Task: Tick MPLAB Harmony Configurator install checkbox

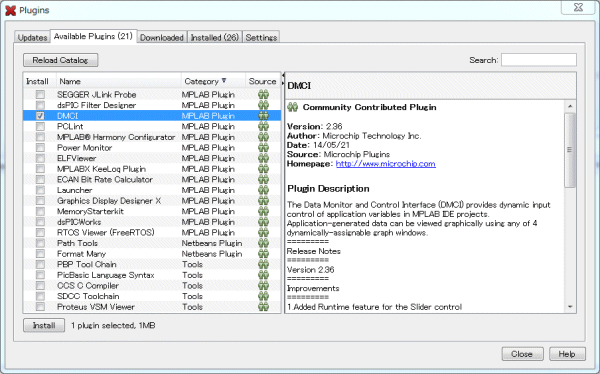Action: (x=40, y=137)
